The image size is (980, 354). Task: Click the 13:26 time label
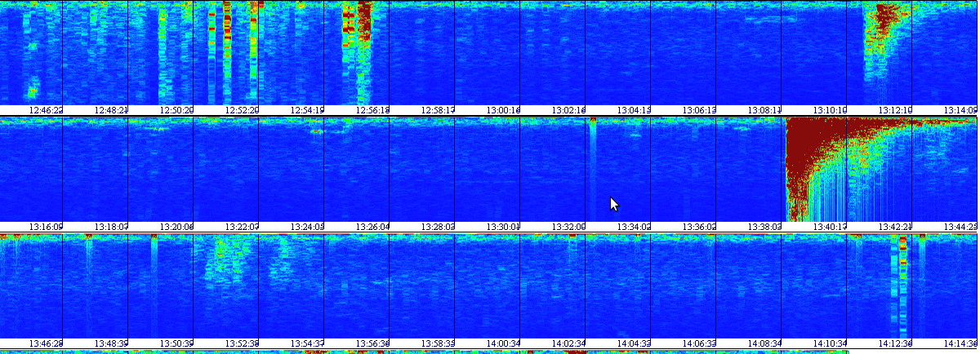(x=372, y=227)
